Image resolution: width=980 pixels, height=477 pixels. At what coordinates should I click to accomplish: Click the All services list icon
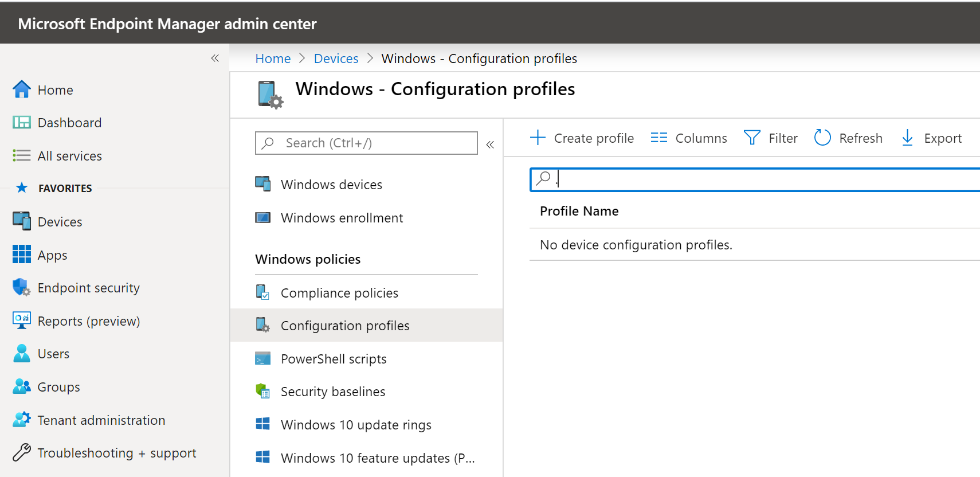[22, 155]
